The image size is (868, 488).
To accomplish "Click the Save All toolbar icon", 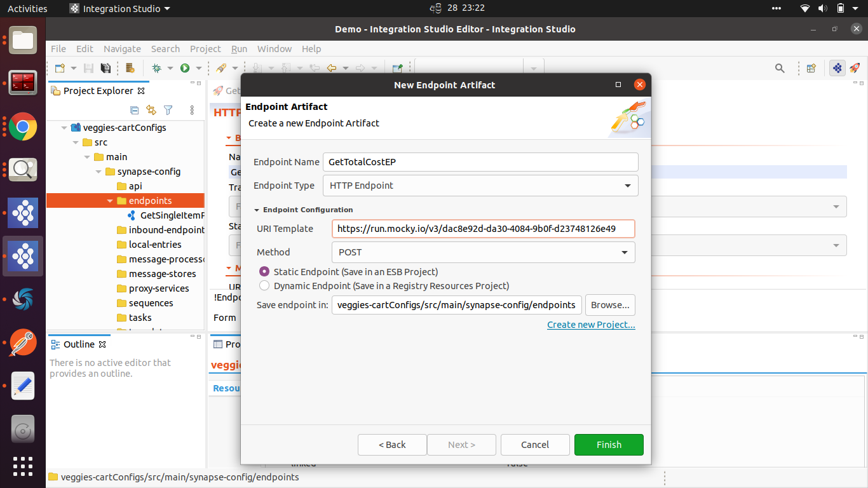I will click(x=105, y=68).
